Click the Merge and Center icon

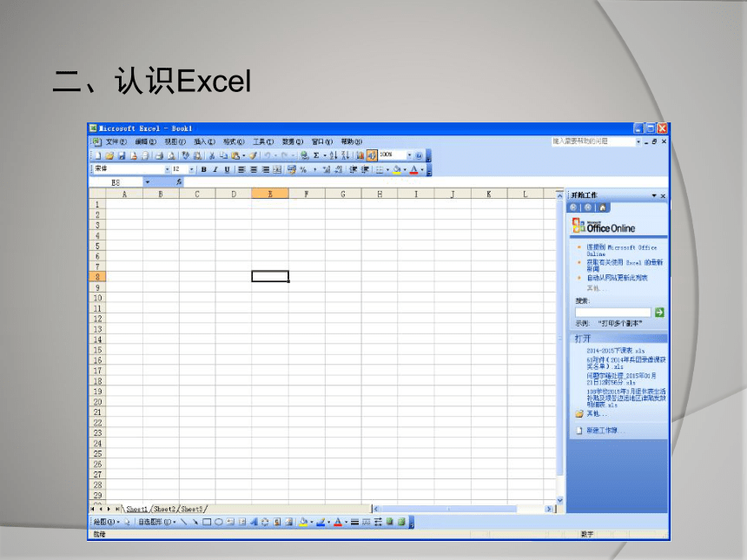tap(277, 169)
